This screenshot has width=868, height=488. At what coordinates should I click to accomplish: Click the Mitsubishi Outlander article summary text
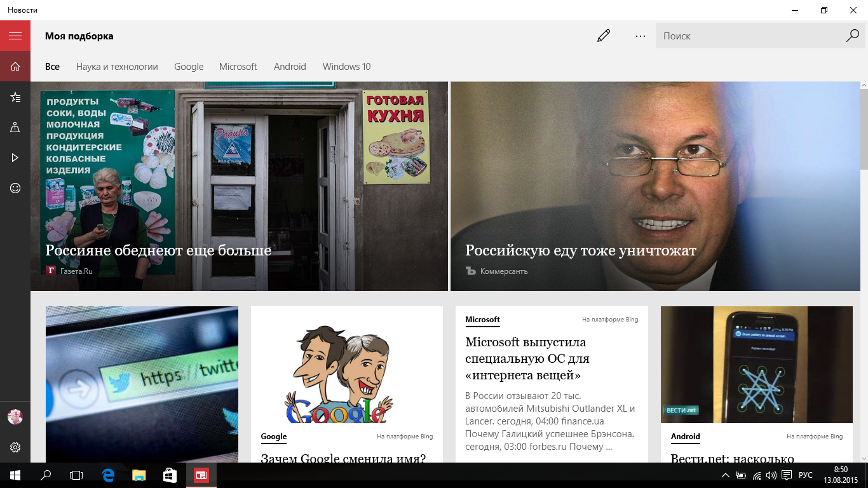[x=550, y=421]
